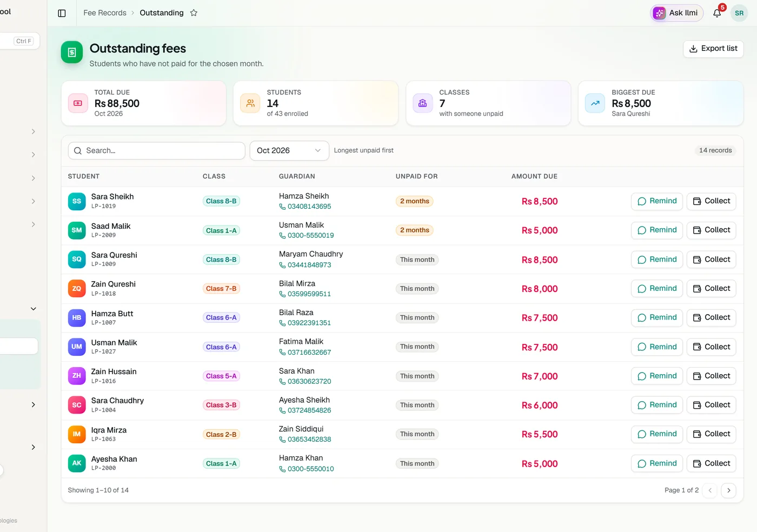The width and height of the screenshot is (757, 532).
Task: Collect fee from Usman Malik
Action: pos(712,347)
